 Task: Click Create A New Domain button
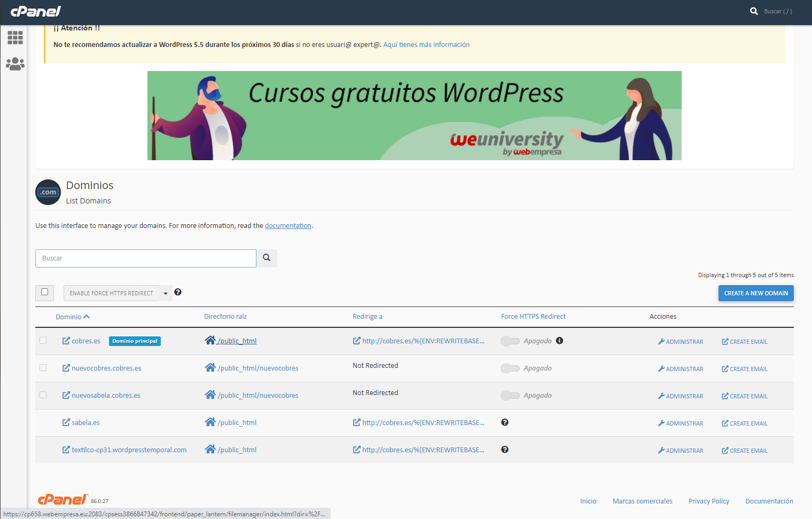[756, 293]
